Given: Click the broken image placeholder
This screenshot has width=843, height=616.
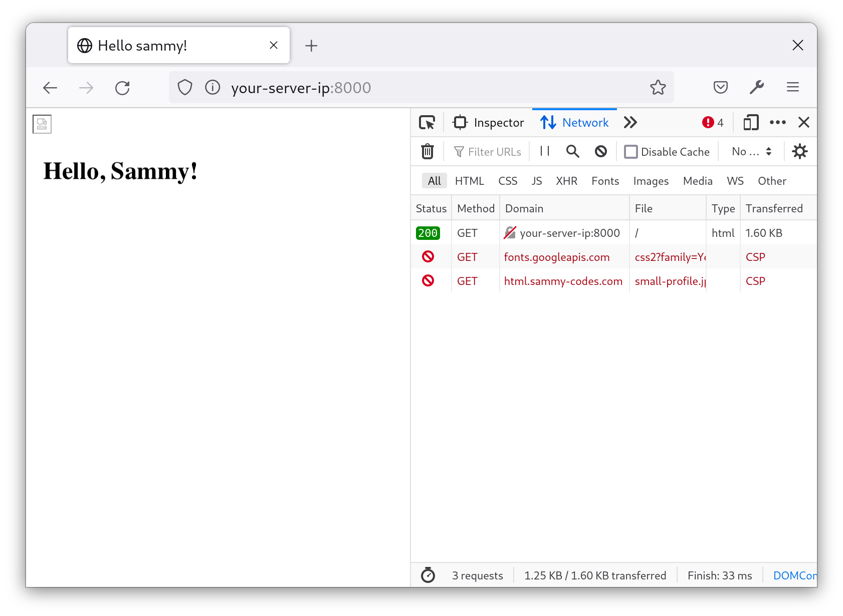Looking at the screenshot, I should (42, 124).
